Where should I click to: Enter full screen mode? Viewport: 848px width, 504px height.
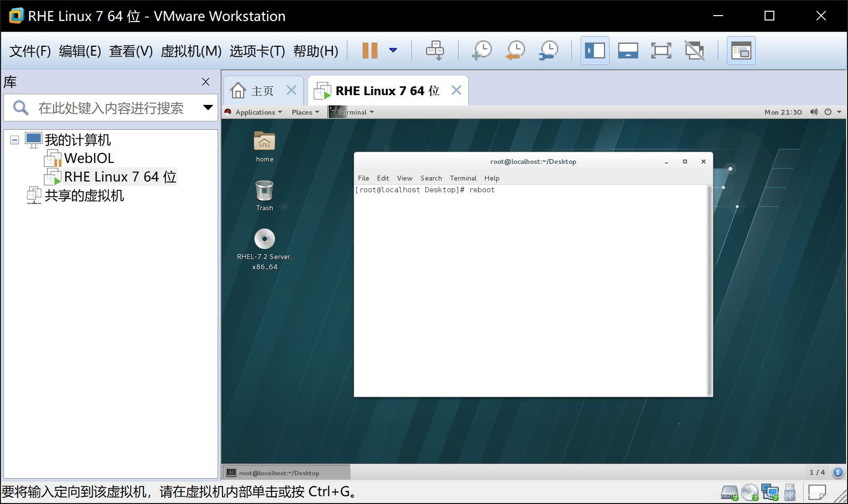[661, 50]
